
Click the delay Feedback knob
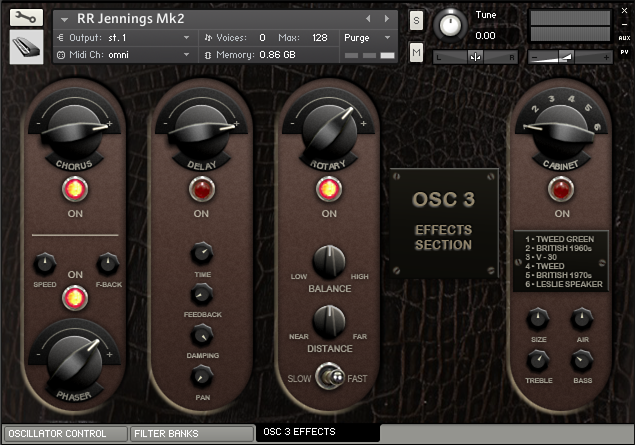tap(202, 294)
